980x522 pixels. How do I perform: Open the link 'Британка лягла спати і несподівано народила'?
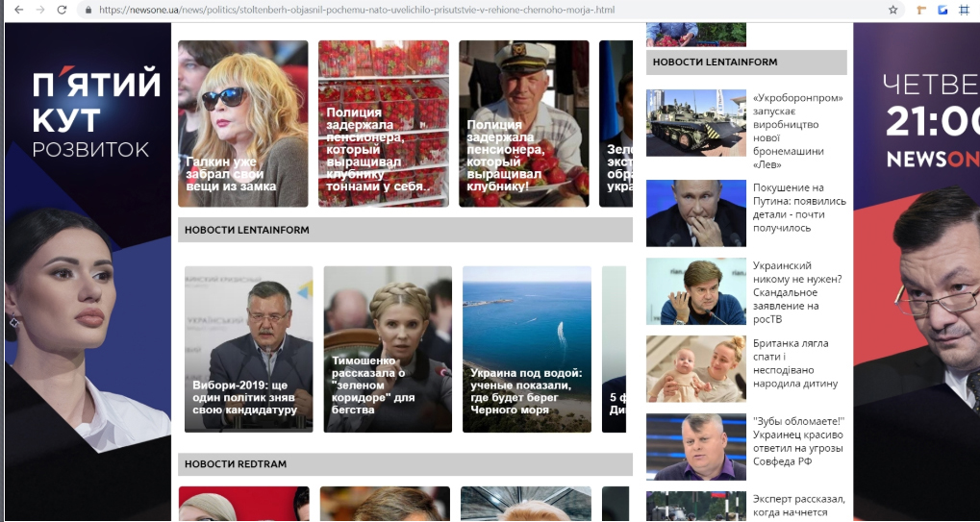click(795, 363)
